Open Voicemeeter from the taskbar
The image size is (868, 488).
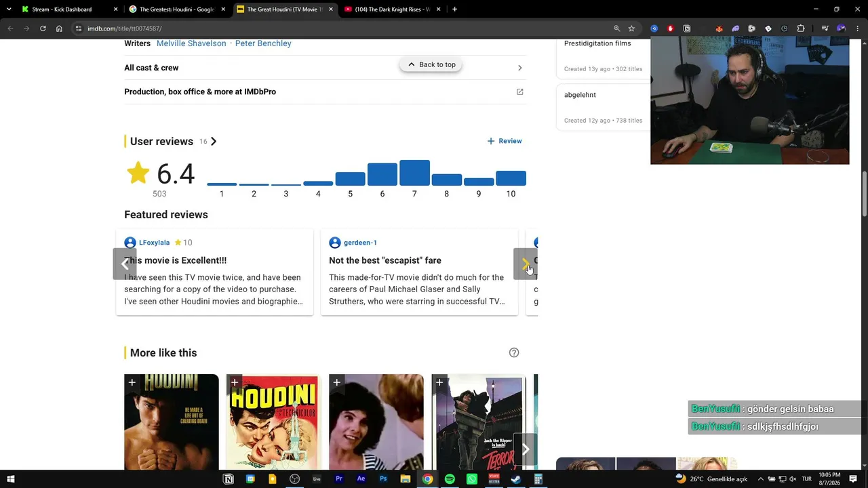(x=494, y=479)
